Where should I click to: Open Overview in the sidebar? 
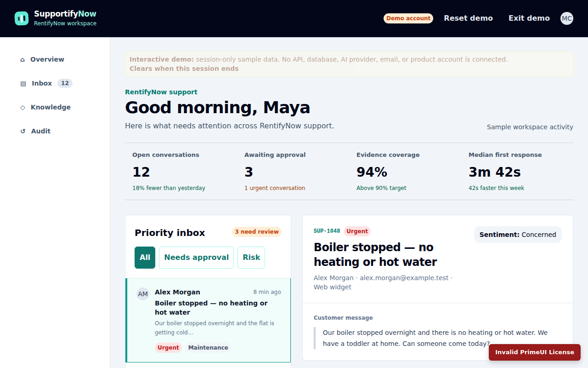55,59
